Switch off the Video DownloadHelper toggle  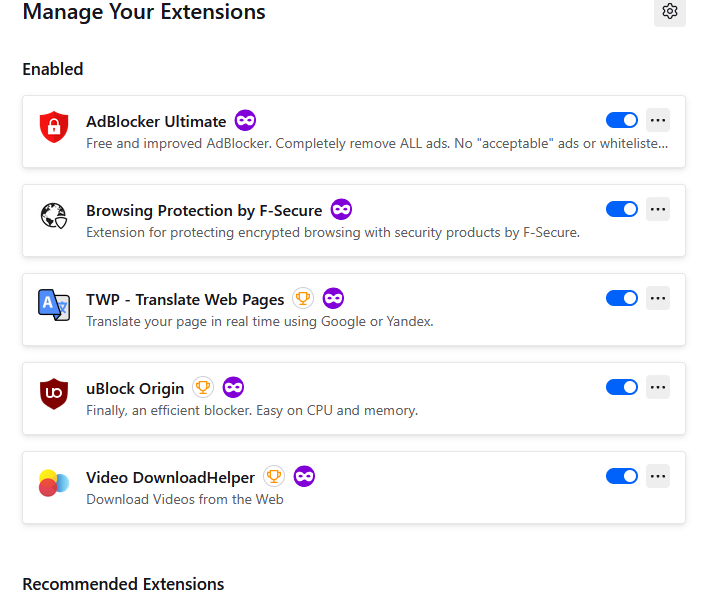coord(622,476)
